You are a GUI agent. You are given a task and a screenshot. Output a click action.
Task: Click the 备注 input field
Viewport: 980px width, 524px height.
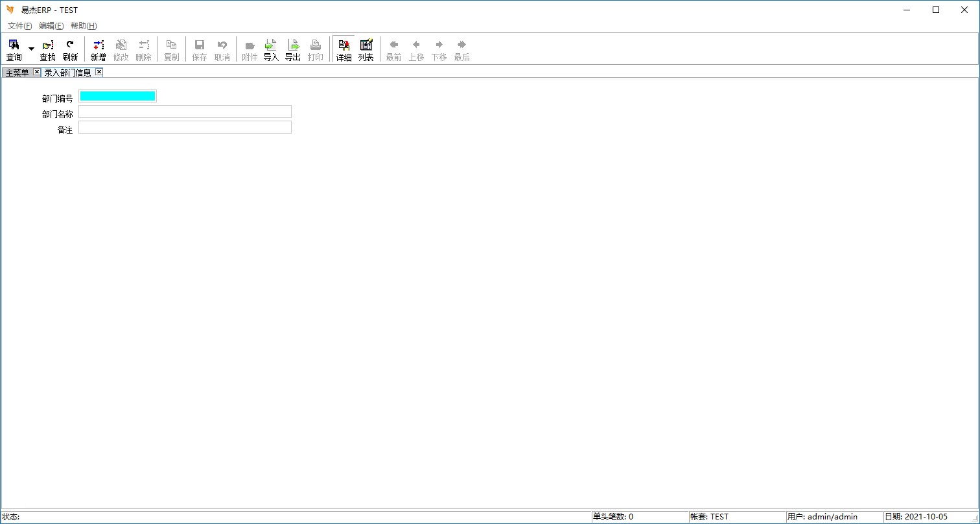click(x=185, y=128)
